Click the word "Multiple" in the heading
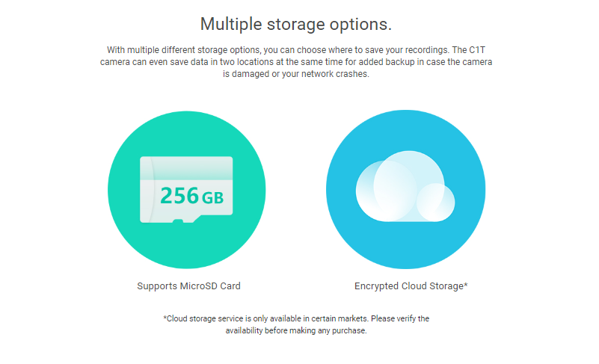This screenshot has height=364, width=599. [231, 25]
